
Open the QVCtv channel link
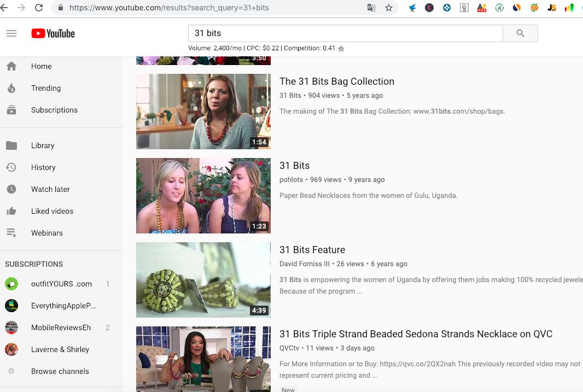click(289, 348)
